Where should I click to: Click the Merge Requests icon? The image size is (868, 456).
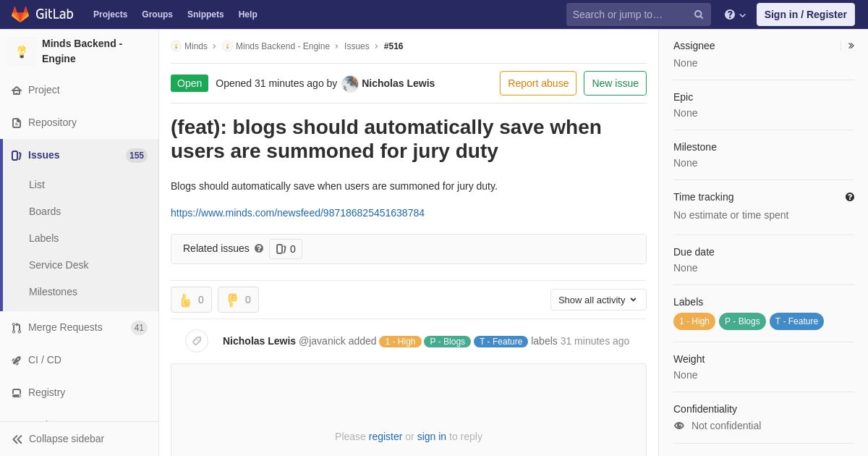17,328
